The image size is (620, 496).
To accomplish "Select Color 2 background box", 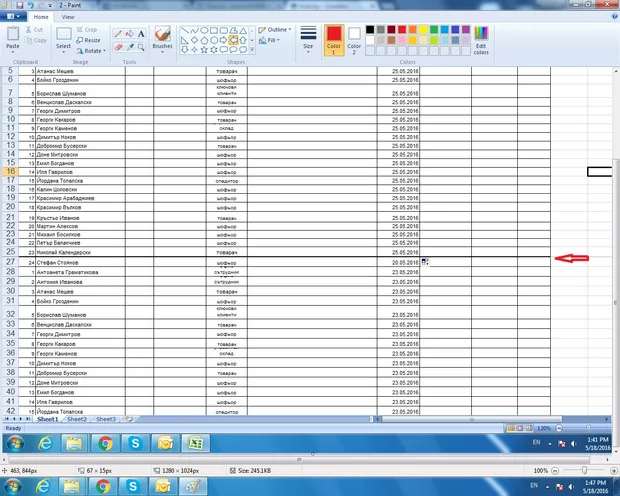I will (353, 39).
